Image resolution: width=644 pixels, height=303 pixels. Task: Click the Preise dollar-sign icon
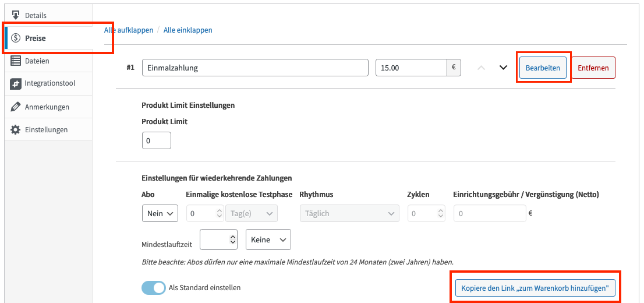(16, 38)
